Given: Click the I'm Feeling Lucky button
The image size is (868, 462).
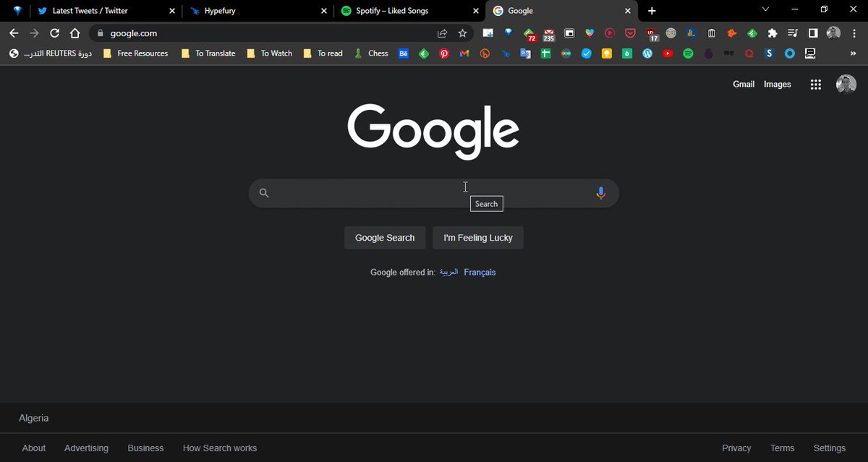Looking at the screenshot, I should coord(478,237).
